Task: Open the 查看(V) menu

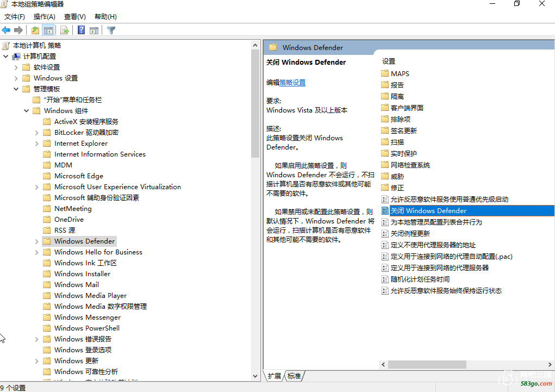Action: 74,17
